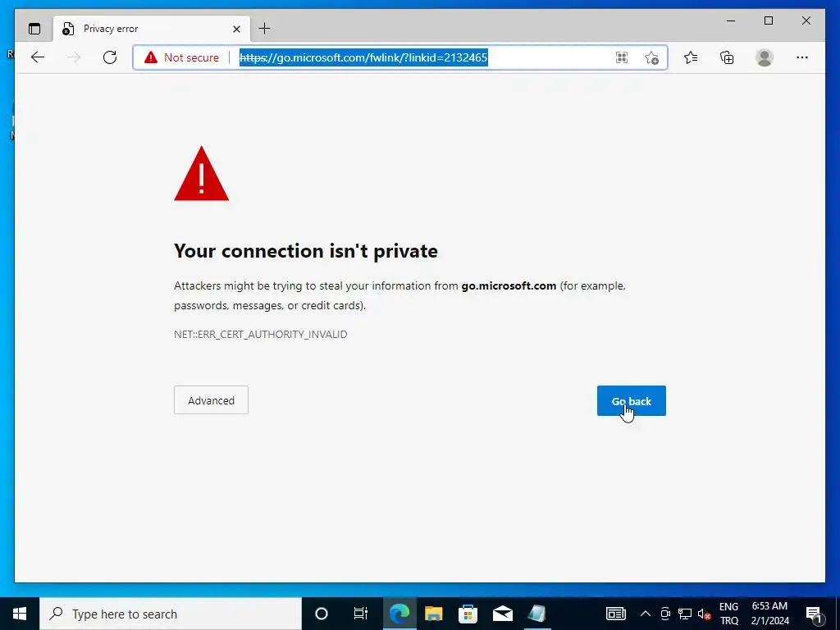This screenshot has width=840, height=630.
Task: Click the Go back button
Action: [631, 400]
